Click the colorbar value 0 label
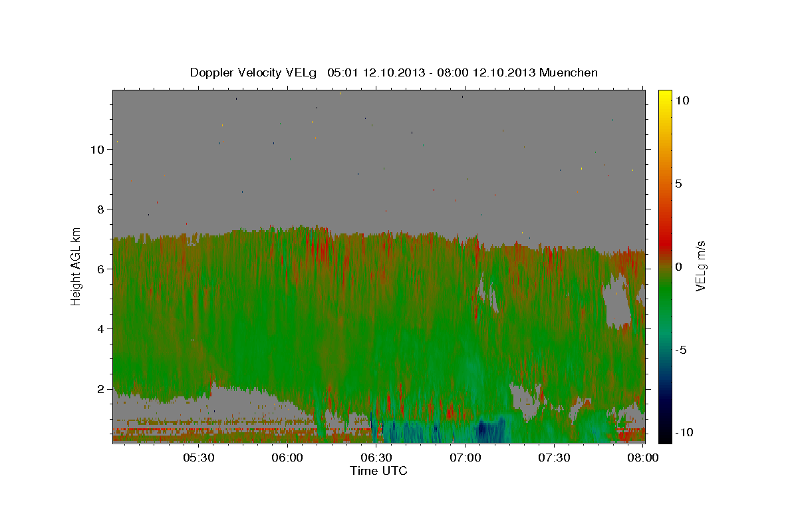Image resolution: width=798 pixels, height=532 pixels. point(678,267)
